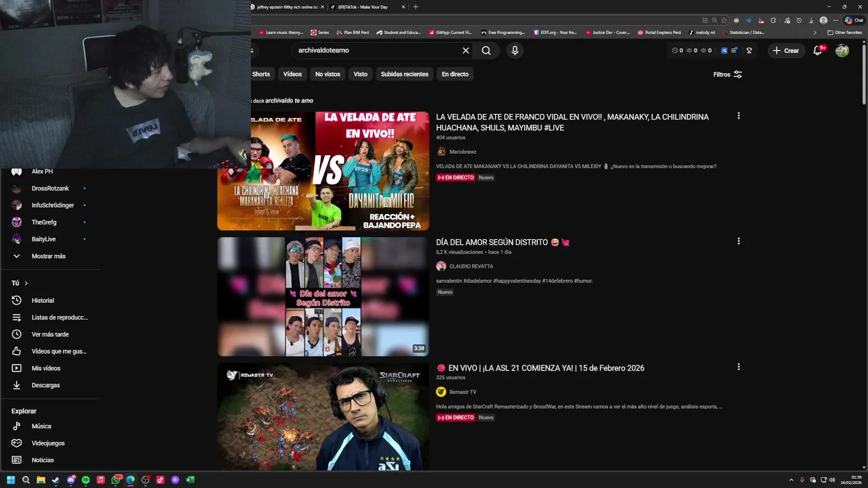Screen dimensions: 868x488
Task: Open Vídeos que me gustan in sidebar
Action: tap(50, 351)
